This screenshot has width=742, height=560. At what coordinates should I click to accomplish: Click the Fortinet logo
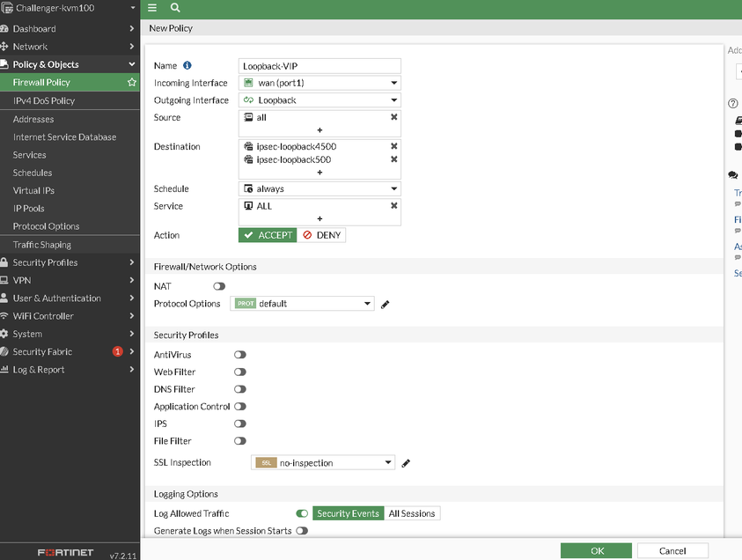[65, 552]
